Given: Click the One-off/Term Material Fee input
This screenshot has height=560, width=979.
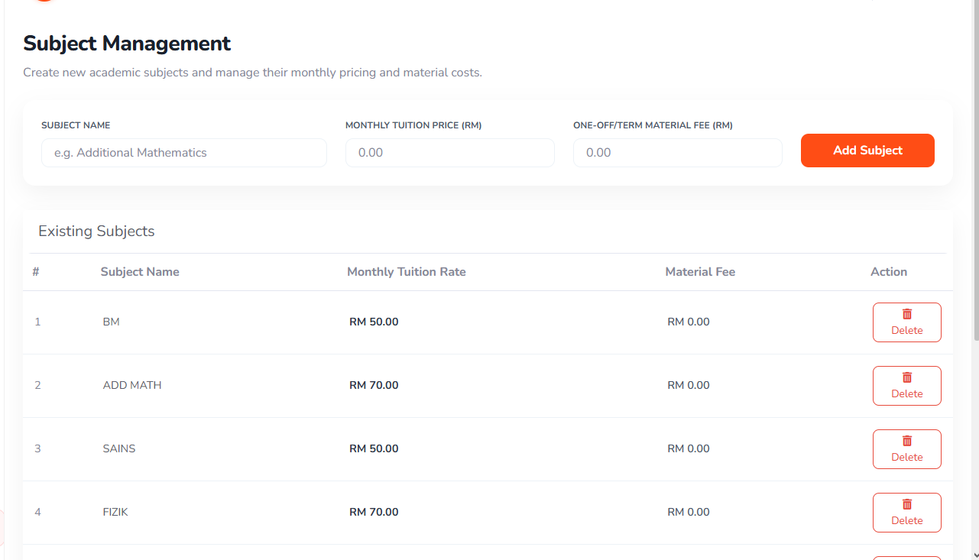Looking at the screenshot, I should [678, 153].
